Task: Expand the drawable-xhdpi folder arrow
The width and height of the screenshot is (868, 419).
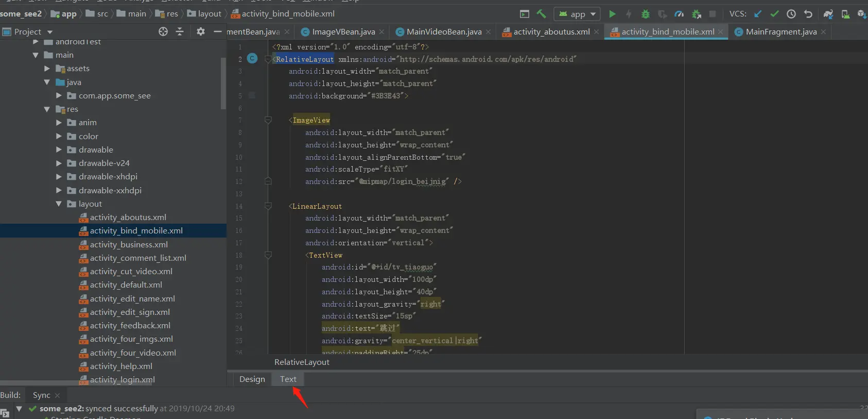Action: 59,176
